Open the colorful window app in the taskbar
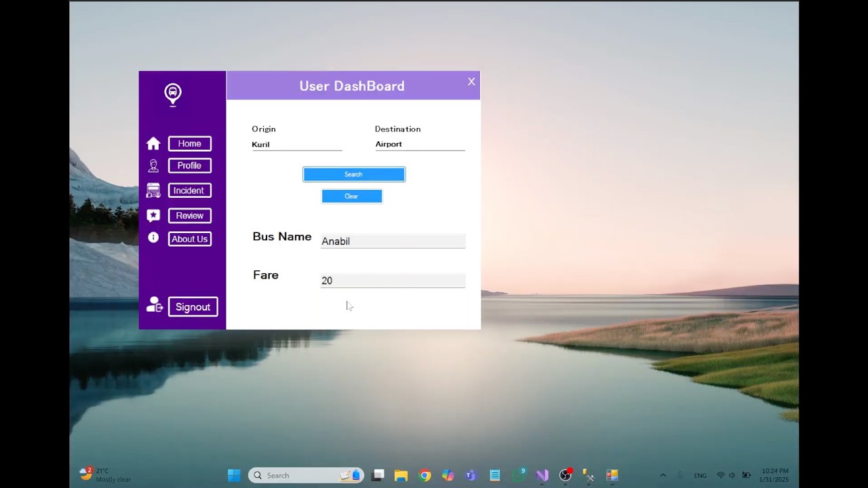868x488 pixels. pyautogui.click(x=612, y=475)
